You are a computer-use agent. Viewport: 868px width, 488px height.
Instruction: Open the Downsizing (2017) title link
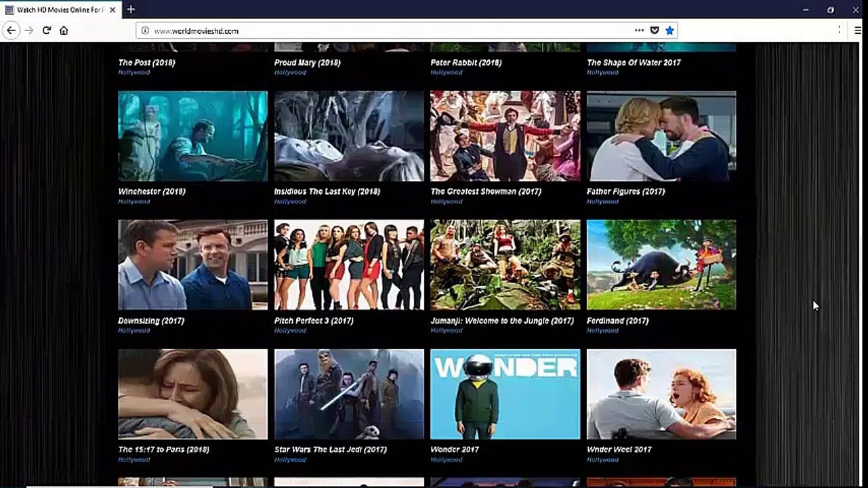point(151,321)
